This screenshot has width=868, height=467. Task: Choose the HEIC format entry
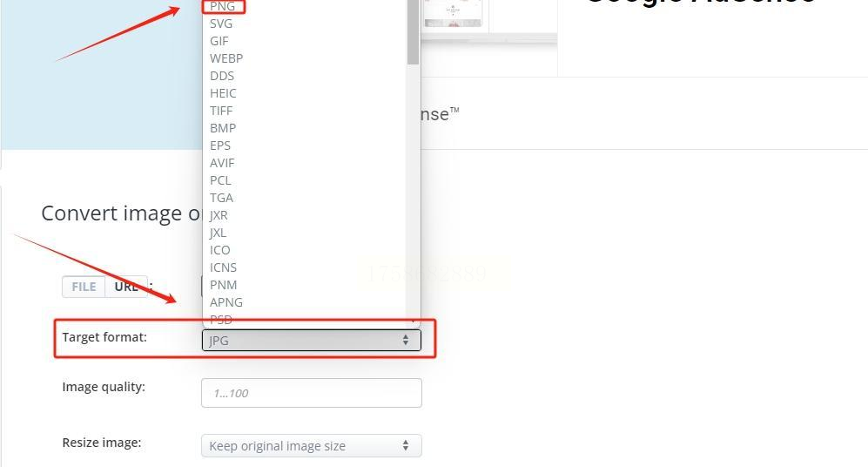[223, 93]
